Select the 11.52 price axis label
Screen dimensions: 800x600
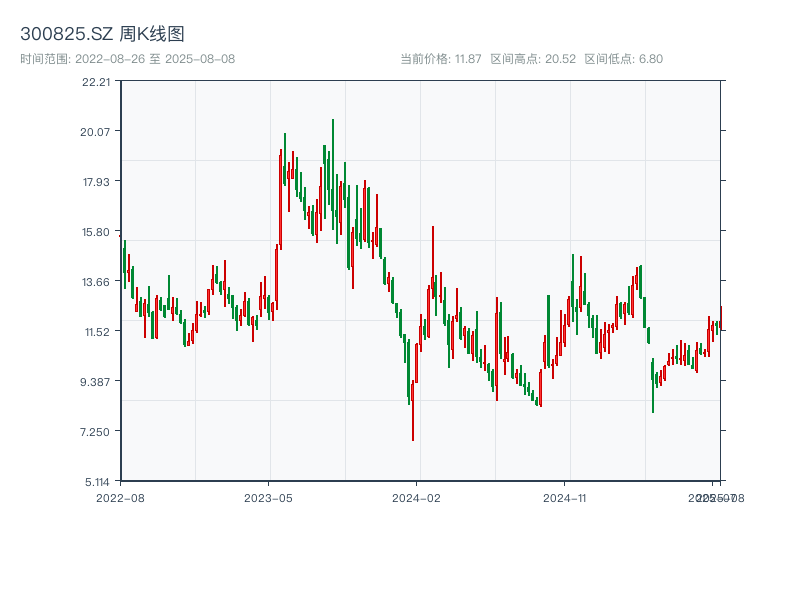(x=96, y=332)
